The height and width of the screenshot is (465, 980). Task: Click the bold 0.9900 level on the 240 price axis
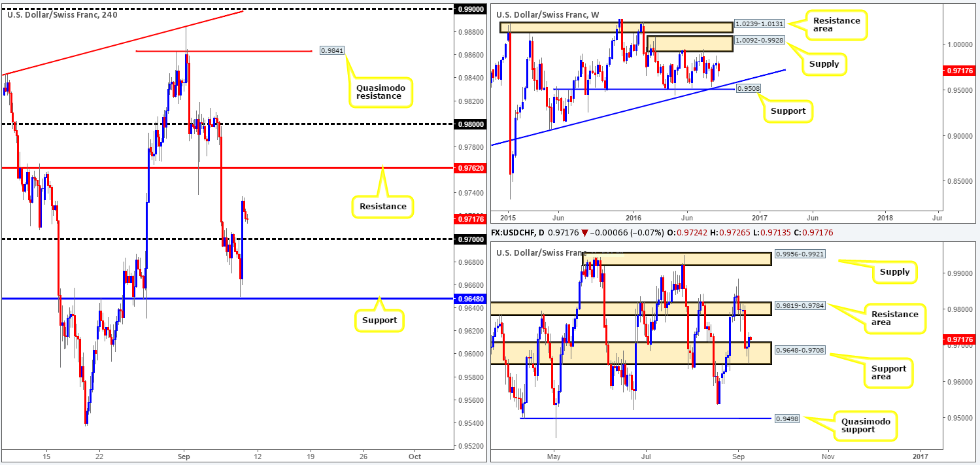tap(471, 9)
